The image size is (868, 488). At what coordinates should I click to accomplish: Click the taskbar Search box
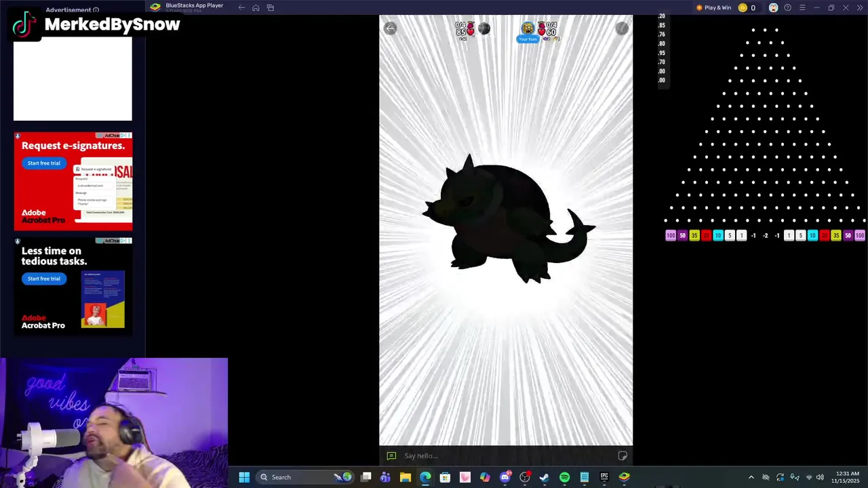pyautogui.click(x=306, y=477)
